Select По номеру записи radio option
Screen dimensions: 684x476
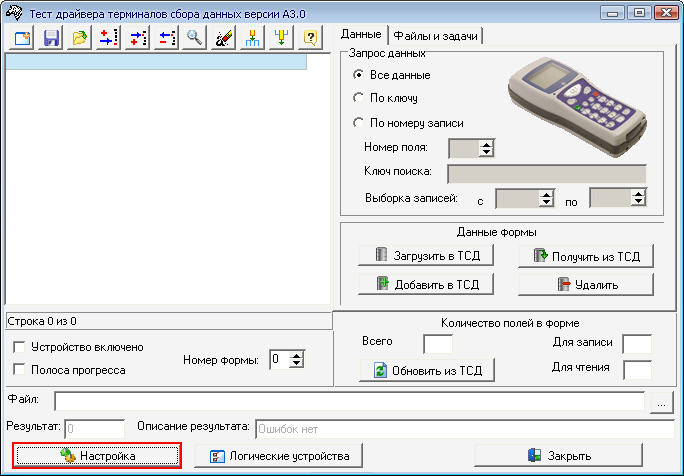pos(359,123)
